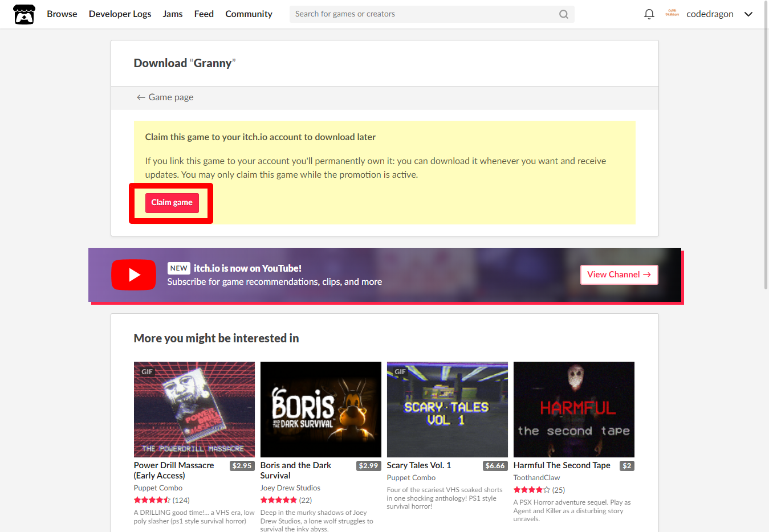Image resolution: width=769 pixels, height=532 pixels.
Task: Open the Community page
Action: 249,14
